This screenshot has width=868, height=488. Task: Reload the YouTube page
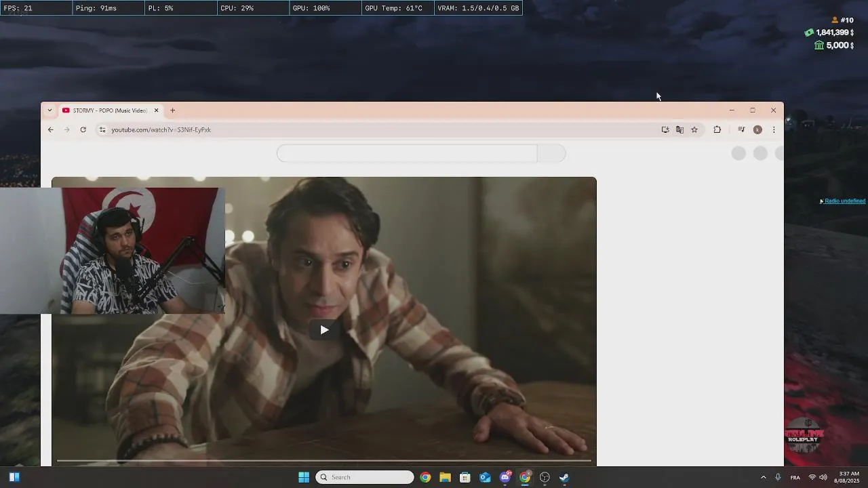(x=83, y=129)
